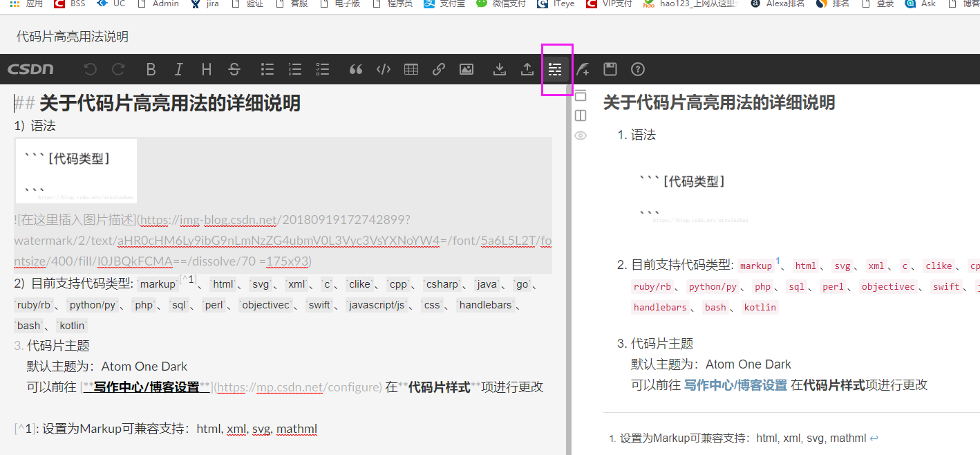The height and width of the screenshot is (455, 980).
Task: Click 'csharp' in the editor pane
Action: click(x=442, y=284)
